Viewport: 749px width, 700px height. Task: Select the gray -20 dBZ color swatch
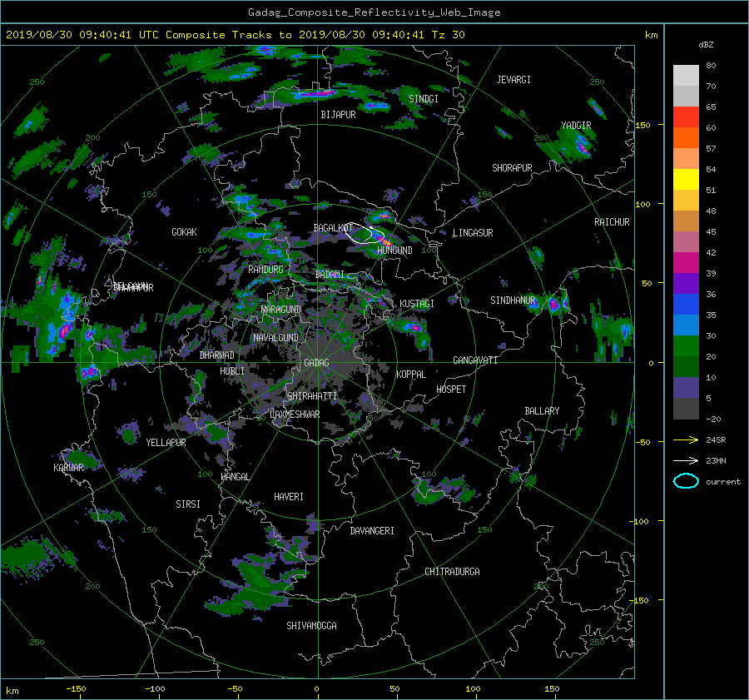(x=686, y=409)
